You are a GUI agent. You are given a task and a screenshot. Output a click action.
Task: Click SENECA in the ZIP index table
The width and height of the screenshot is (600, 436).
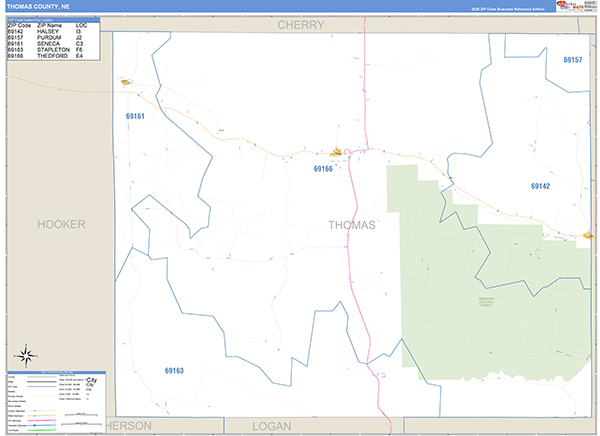48,44
